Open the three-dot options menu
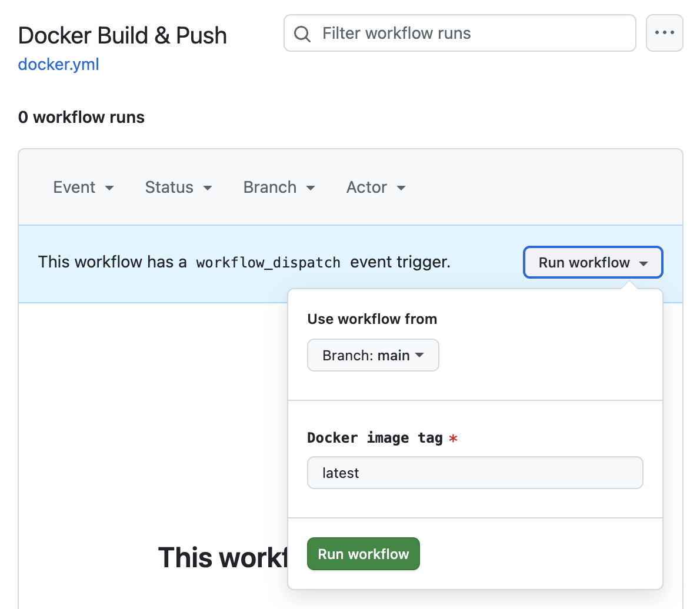700x609 pixels. click(664, 33)
